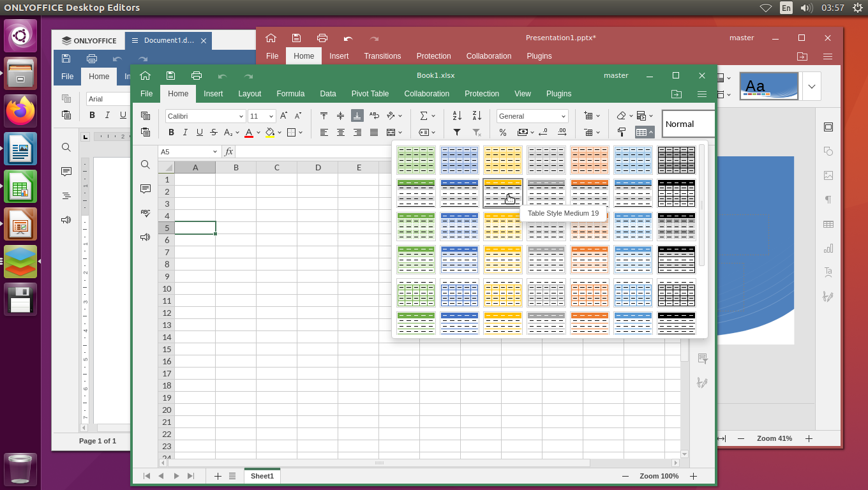Screen dimensions: 868x490
Task: Apply italic formatting in spreadsheet
Action: 185,133
